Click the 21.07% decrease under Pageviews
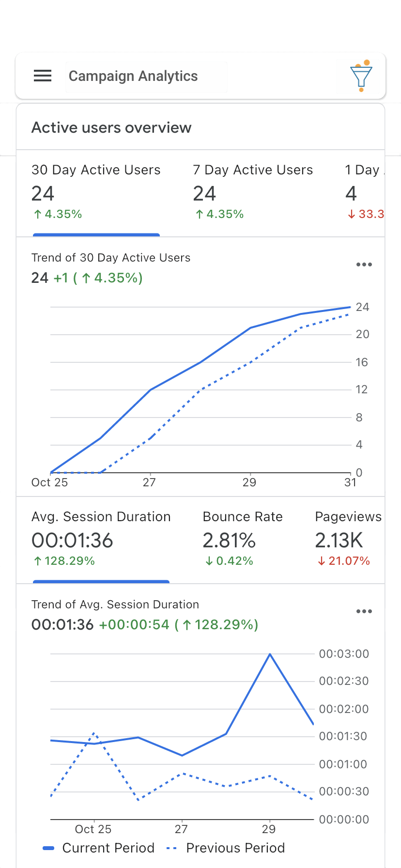This screenshot has width=401, height=868. click(344, 561)
